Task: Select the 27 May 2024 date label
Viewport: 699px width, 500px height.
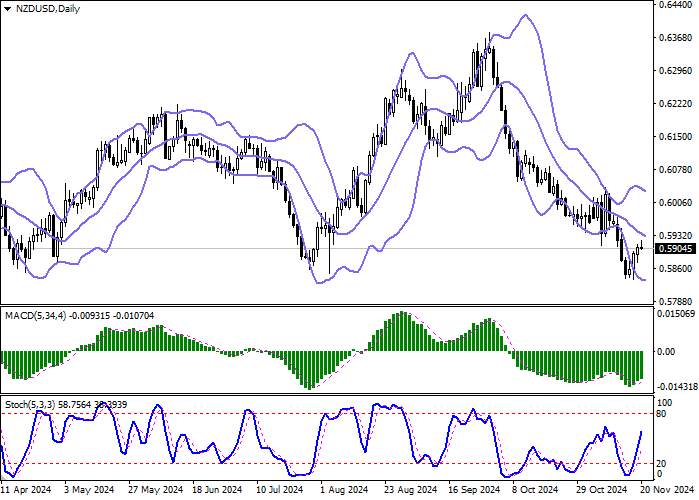Action: point(156,490)
